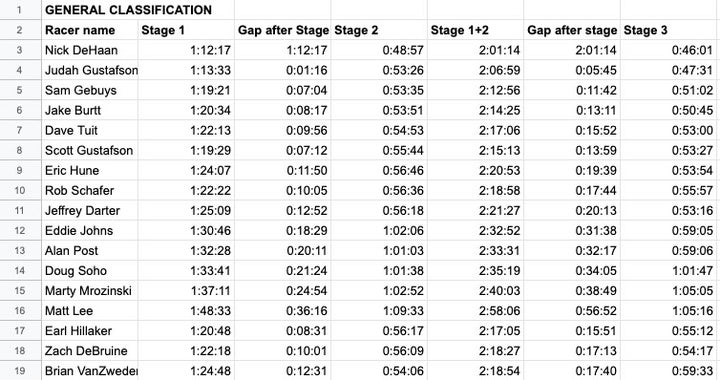The height and width of the screenshot is (380, 720).
Task: Select the Racer name header cell
Action: pos(90,30)
